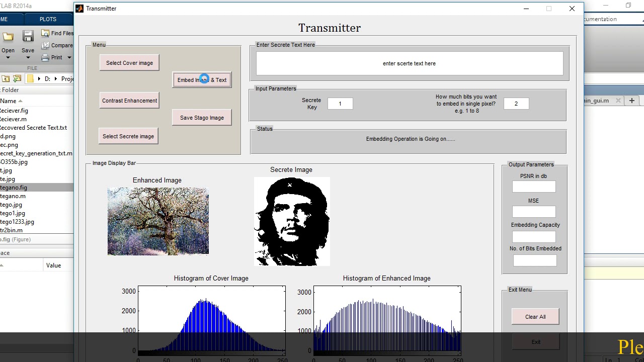The width and height of the screenshot is (644, 362).
Task: Click the folder icon in address path
Action: point(30,79)
